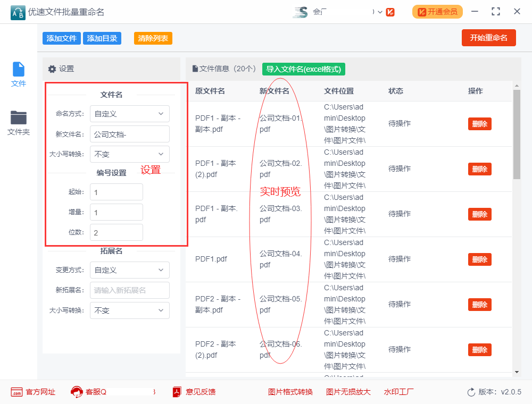532x404 pixels.
Task: Click the 开始重命名 button
Action: pos(488,38)
